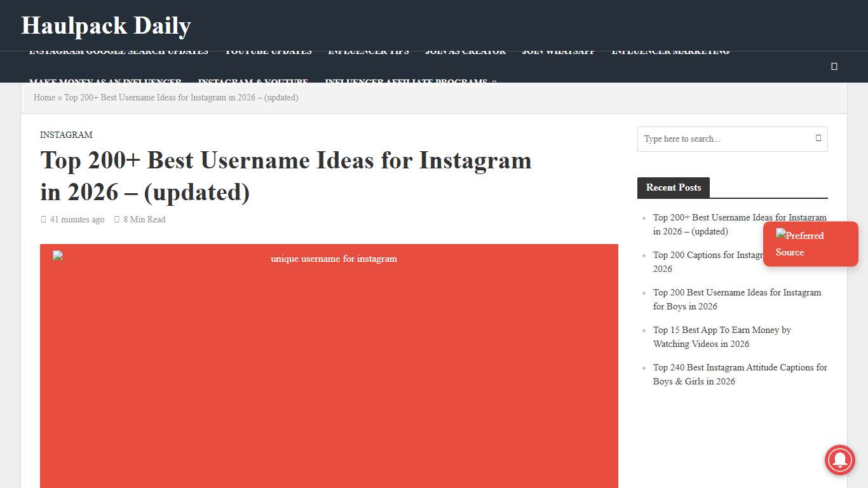This screenshot has width=868, height=488.
Task: Open the Instagram Google Search Updates menu
Action: point(118,51)
